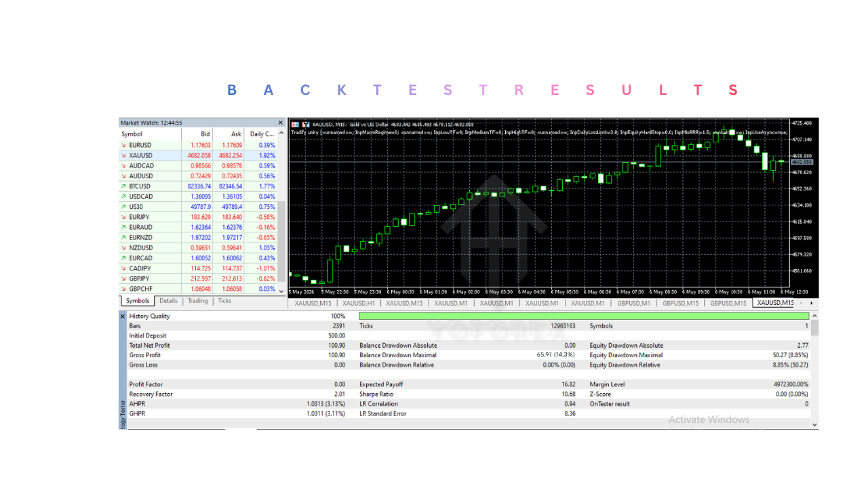Select the NZDUSD symbol
Screen dimensions: 868x488
tap(141, 248)
